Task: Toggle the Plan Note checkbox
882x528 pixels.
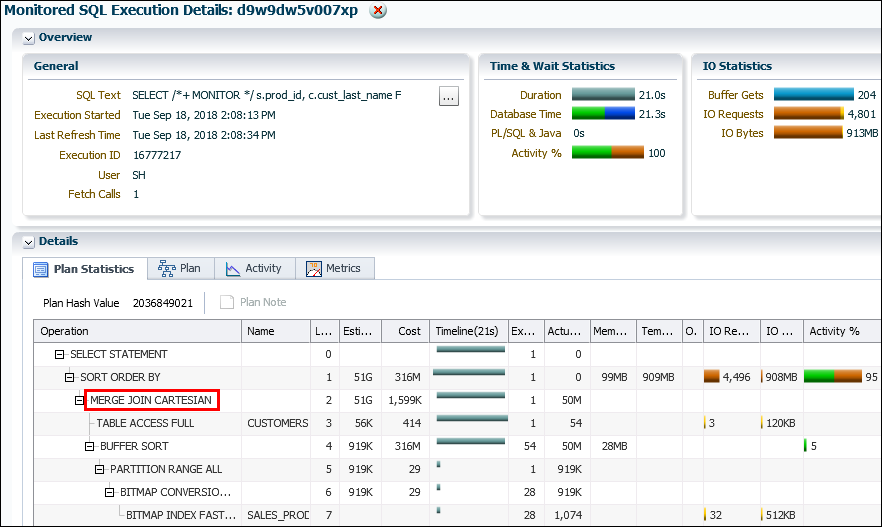Action: click(x=227, y=302)
